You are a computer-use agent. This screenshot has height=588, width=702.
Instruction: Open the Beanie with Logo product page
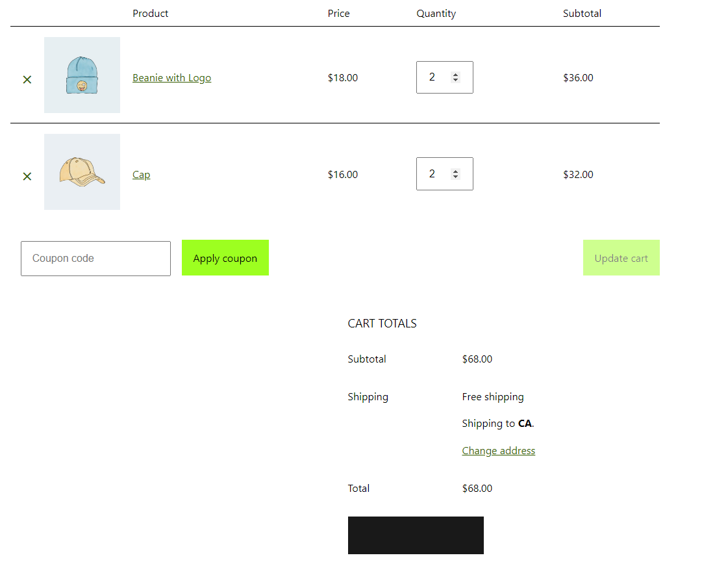click(171, 77)
